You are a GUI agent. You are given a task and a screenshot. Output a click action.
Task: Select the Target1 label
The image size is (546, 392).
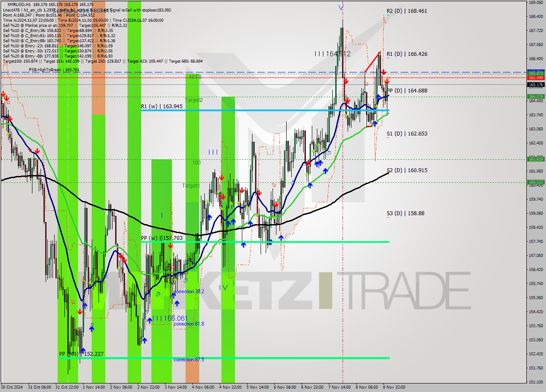point(191,186)
